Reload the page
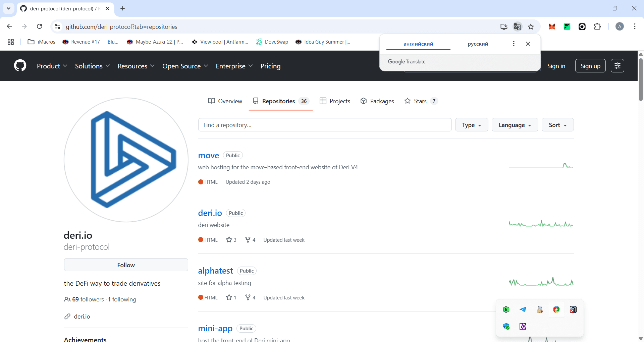This screenshot has height=342, width=644. [x=40, y=26]
